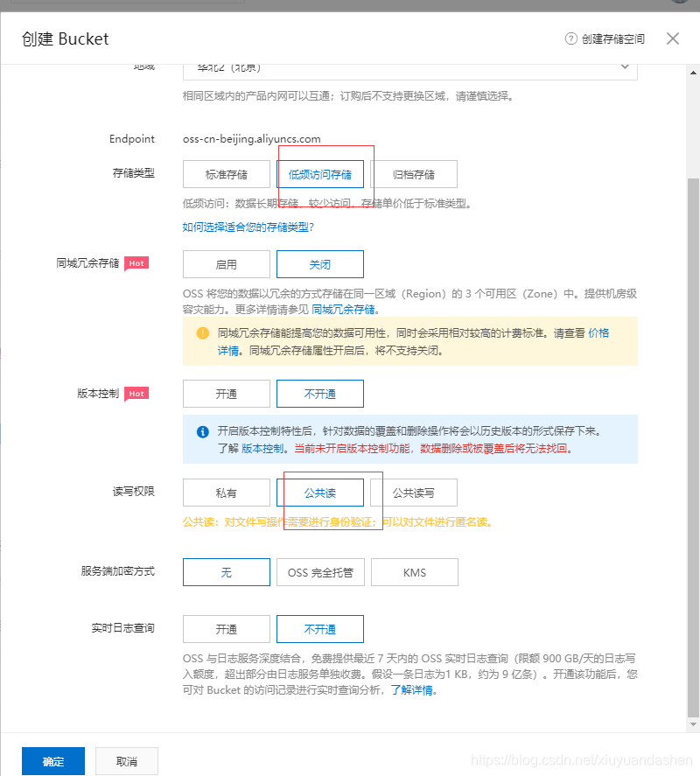
Task: Choose OSS 完全托管 encryption method
Action: (319, 572)
